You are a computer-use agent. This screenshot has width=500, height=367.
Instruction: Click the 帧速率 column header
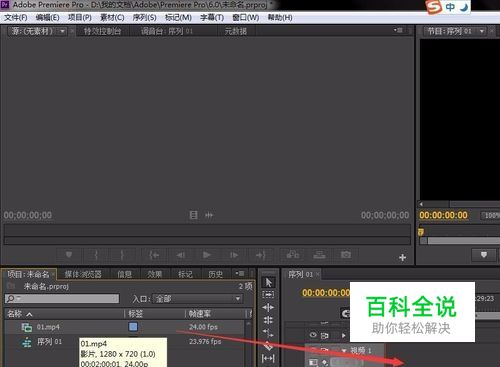pyautogui.click(x=199, y=314)
